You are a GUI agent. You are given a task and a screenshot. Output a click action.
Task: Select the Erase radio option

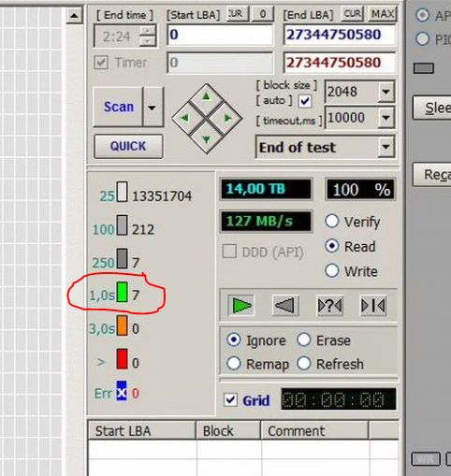pos(304,339)
